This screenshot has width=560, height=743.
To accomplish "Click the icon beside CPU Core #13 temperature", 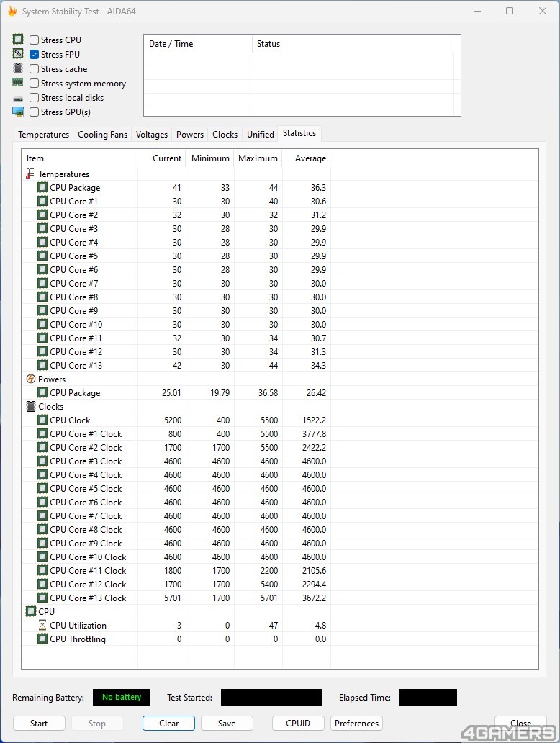I will point(42,365).
